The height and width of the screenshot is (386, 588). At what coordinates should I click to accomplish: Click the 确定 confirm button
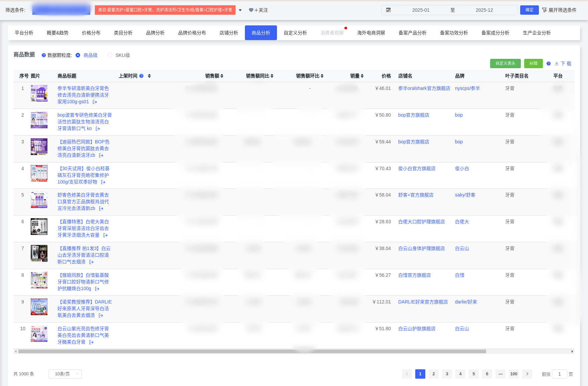click(529, 10)
